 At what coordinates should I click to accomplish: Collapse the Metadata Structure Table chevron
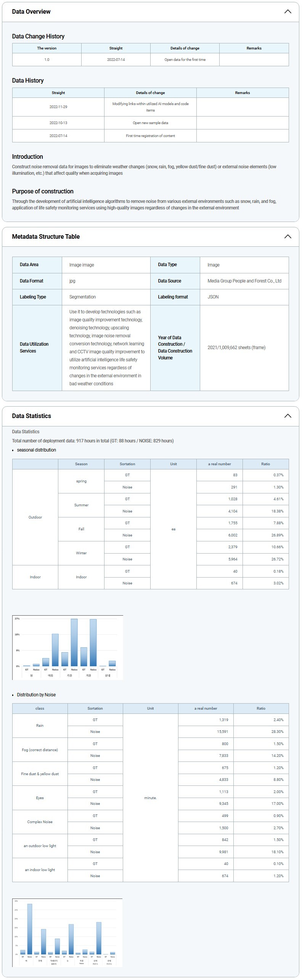pyautogui.click(x=288, y=236)
